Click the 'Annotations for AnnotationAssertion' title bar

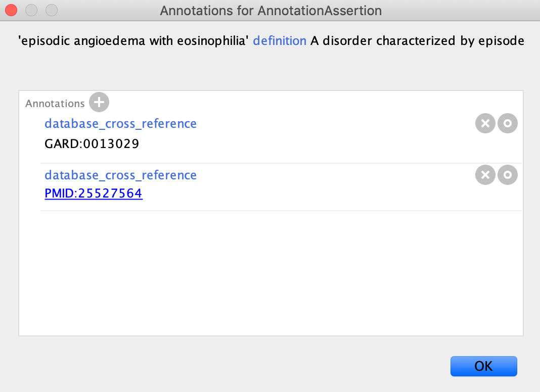[x=271, y=11]
